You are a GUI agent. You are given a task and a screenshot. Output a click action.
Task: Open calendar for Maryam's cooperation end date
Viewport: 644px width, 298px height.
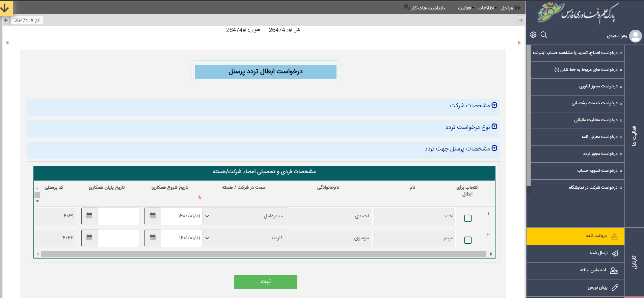(89, 238)
